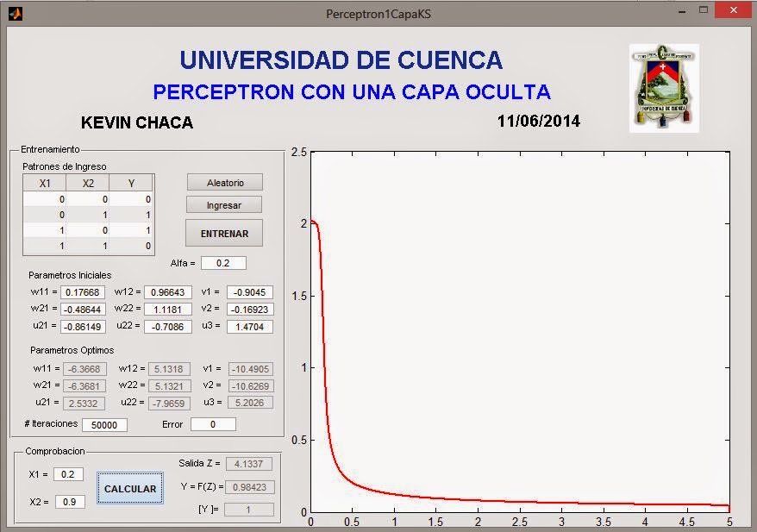This screenshot has height=532, width=757.
Task: Edit the initial v2 value -0.16923
Action: (250, 309)
